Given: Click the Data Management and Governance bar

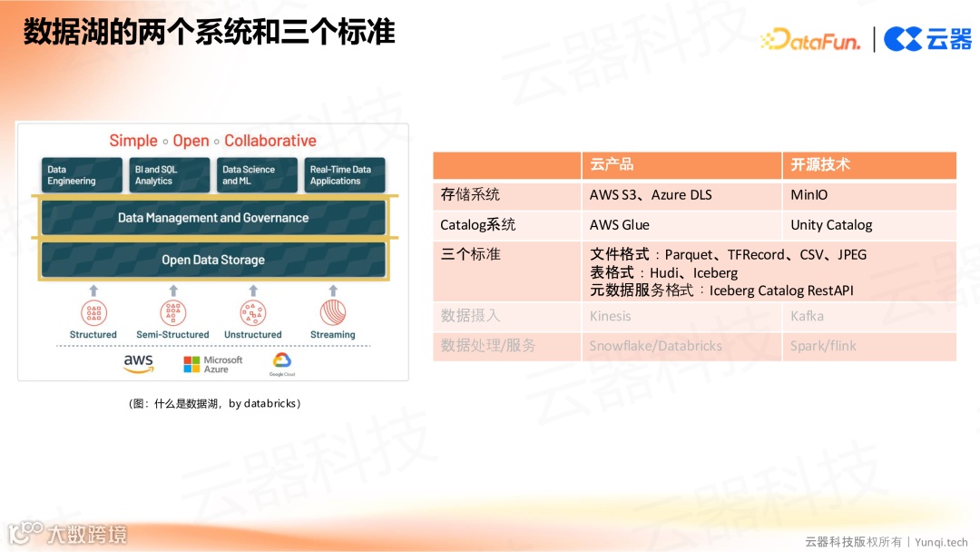Looking at the screenshot, I should click(x=214, y=218).
